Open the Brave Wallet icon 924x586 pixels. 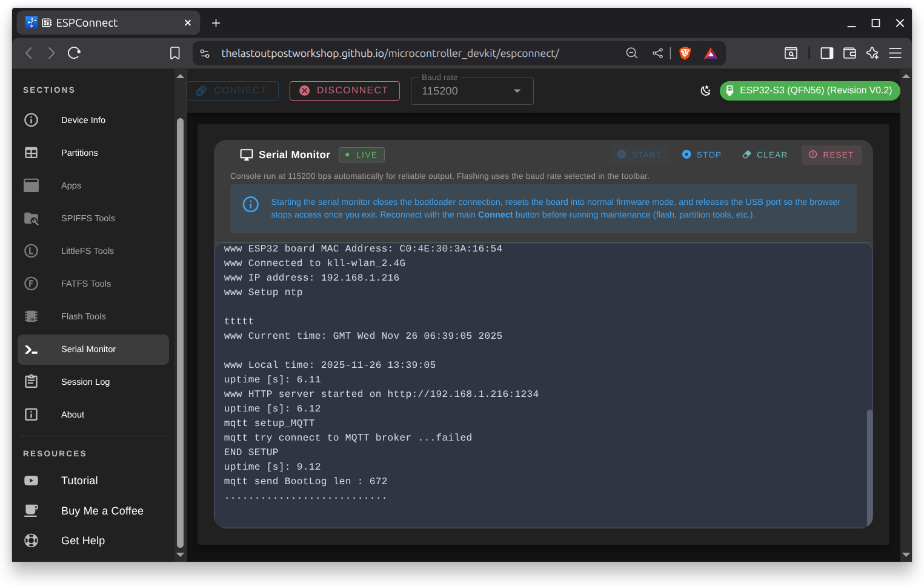[x=849, y=53]
